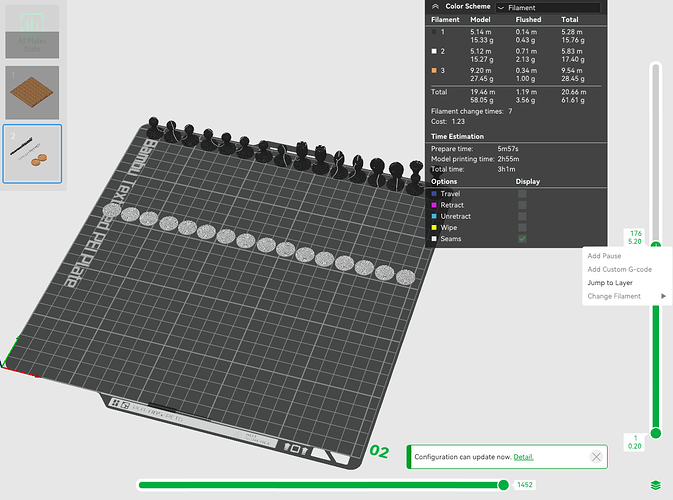Click Total time value 3h1m
The height and width of the screenshot is (500, 673).
tap(506, 169)
